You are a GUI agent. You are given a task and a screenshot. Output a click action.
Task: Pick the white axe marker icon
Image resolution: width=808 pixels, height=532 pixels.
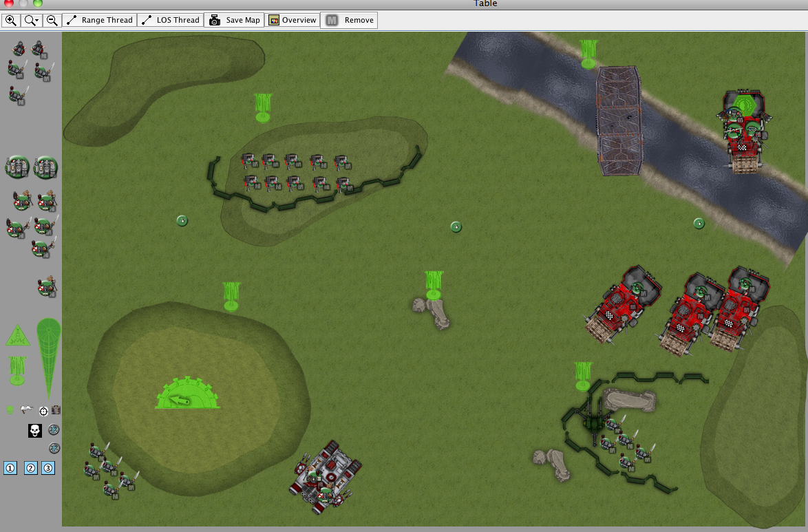[x=26, y=409]
